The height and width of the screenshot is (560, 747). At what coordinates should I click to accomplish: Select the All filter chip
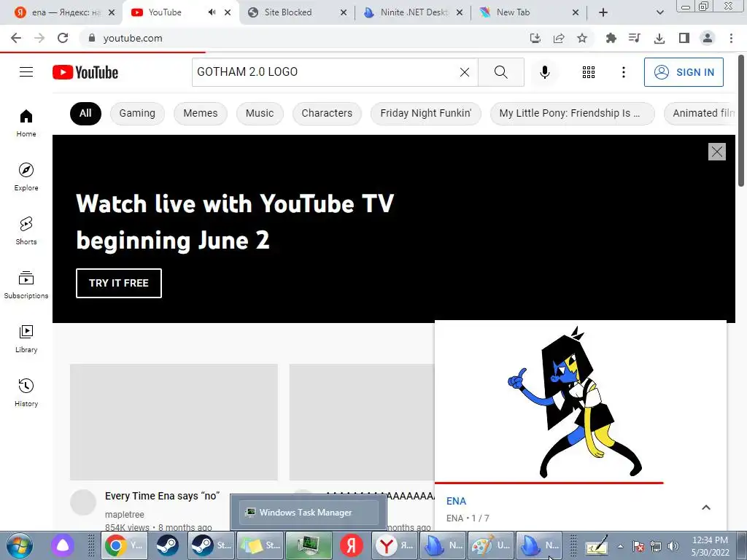coord(85,113)
